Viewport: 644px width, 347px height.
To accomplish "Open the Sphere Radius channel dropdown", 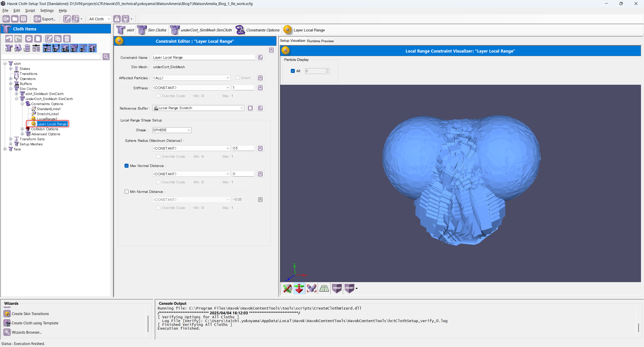I will click(x=191, y=148).
